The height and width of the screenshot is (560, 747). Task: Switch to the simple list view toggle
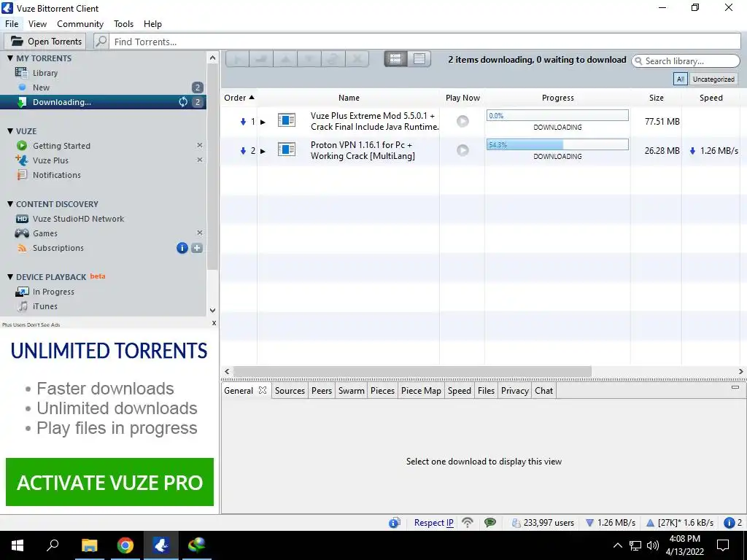point(395,58)
